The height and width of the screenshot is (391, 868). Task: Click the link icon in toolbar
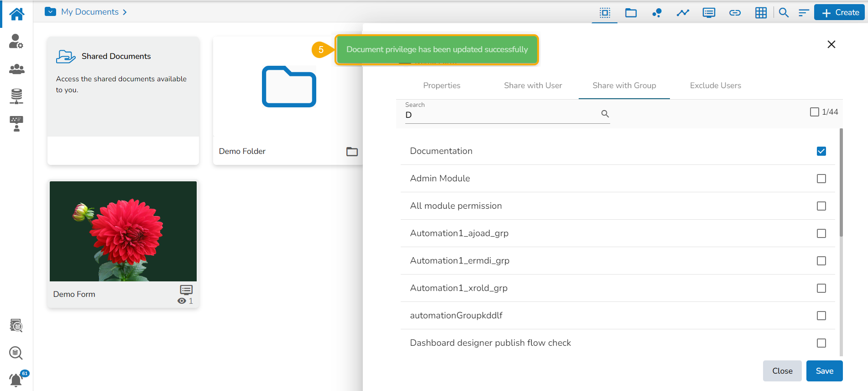pos(735,13)
